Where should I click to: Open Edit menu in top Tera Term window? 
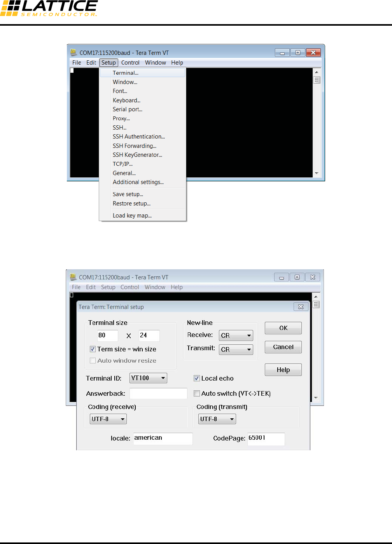(91, 63)
